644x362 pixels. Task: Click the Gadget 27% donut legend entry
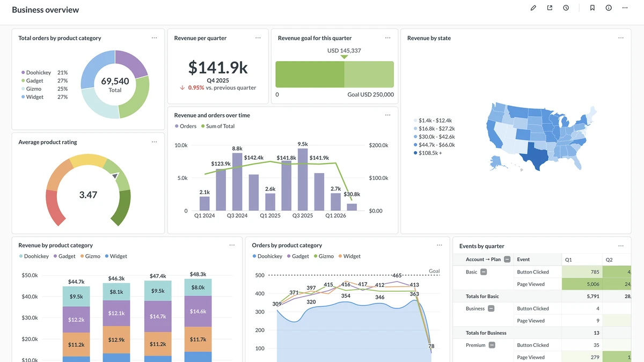click(45, 80)
